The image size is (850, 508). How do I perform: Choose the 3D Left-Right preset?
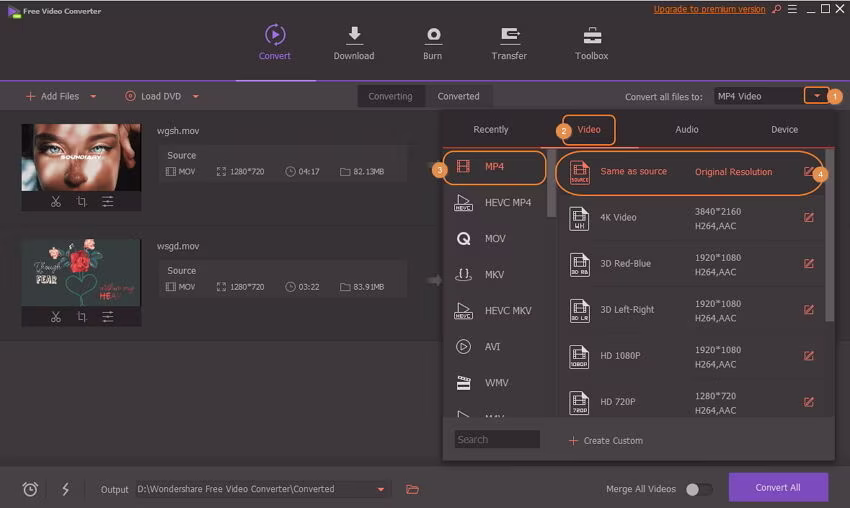[691, 310]
